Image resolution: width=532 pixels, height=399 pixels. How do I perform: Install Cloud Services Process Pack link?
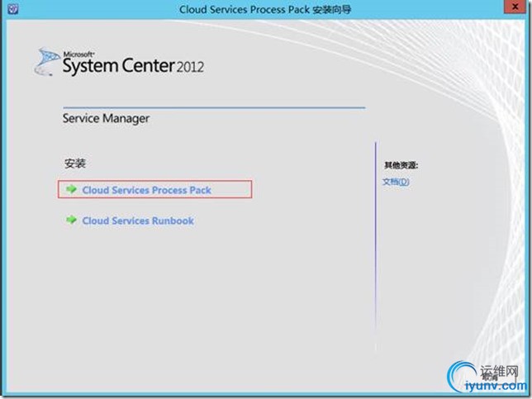pyautogui.click(x=146, y=190)
